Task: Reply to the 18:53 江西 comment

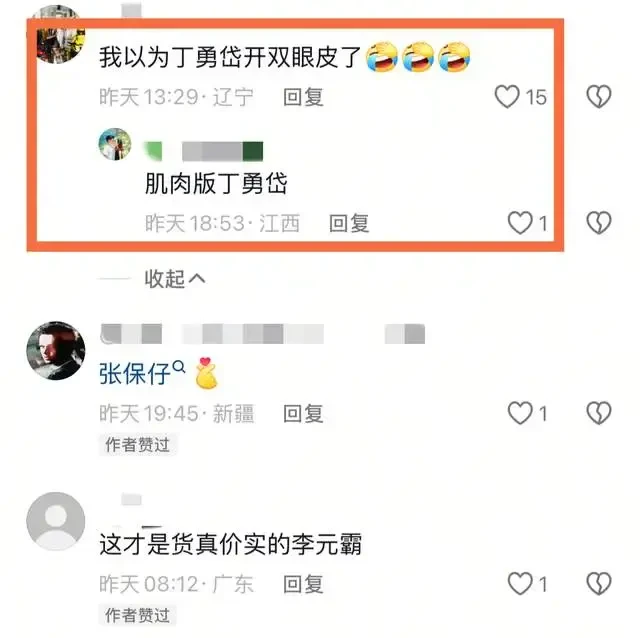Action: click(x=349, y=223)
